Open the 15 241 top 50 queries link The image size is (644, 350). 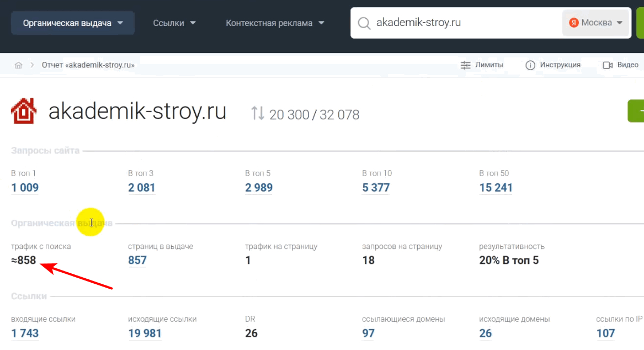[x=496, y=188]
